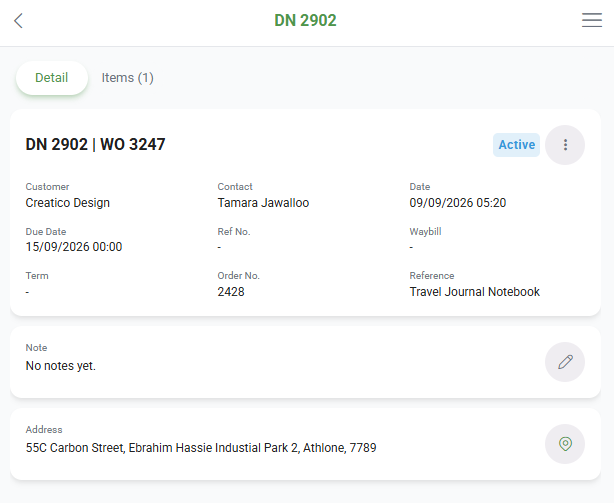Click the Note section label
Viewport: 614px width, 503px height.
click(x=36, y=348)
